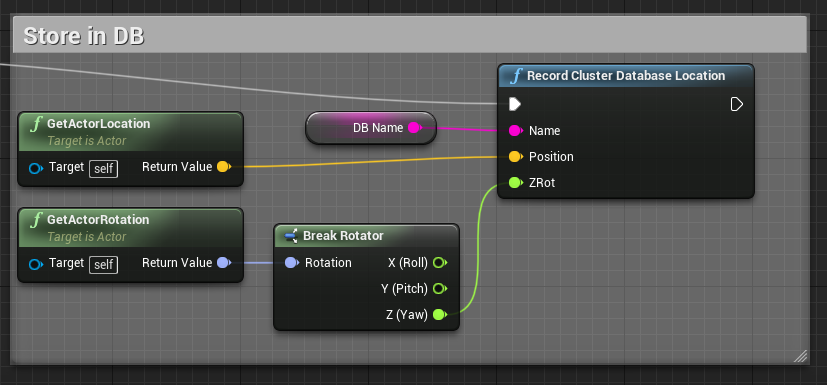The height and width of the screenshot is (385, 827).
Task: Click the function icon on Record Cluster node
Action: tap(516, 76)
